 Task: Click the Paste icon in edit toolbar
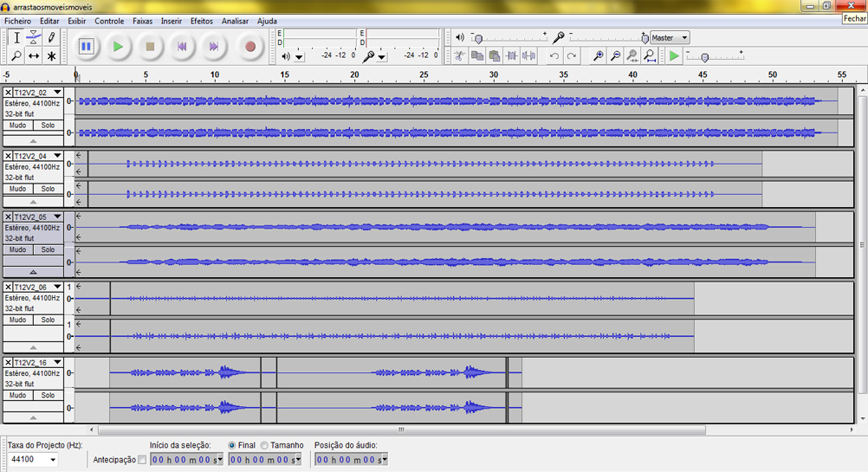click(x=495, y=56)
